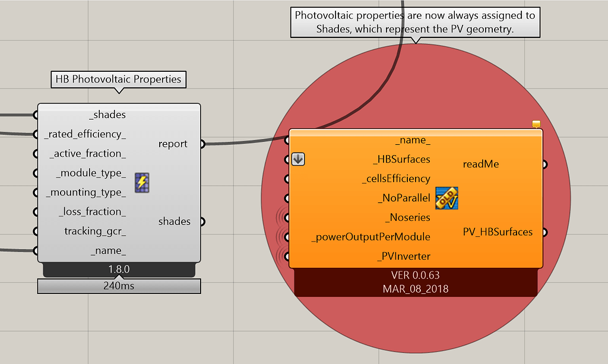This screenshot has width=608, height=364.
Task: Click the HB Photovoltaic Properties title label
Action: click(x=118, y=79)
